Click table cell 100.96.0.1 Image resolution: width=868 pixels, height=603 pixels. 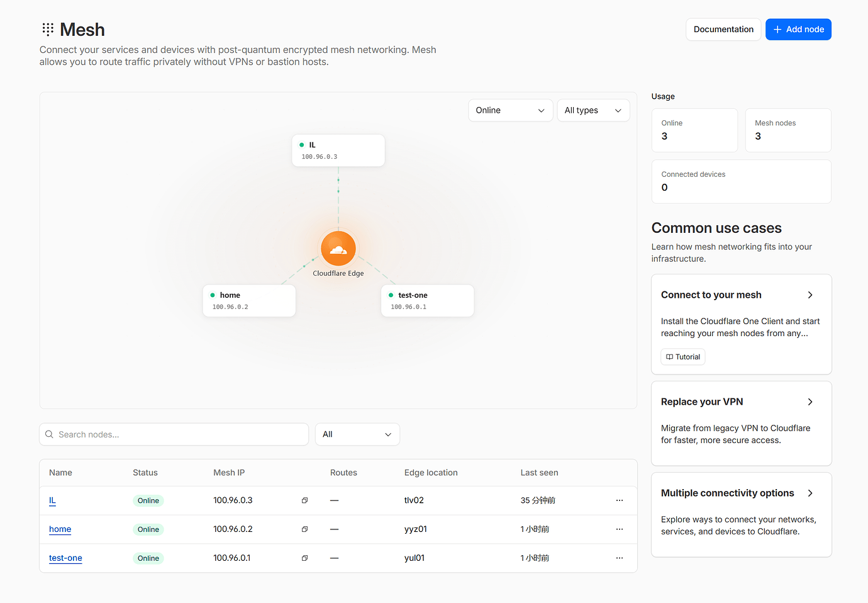(231, 558)
